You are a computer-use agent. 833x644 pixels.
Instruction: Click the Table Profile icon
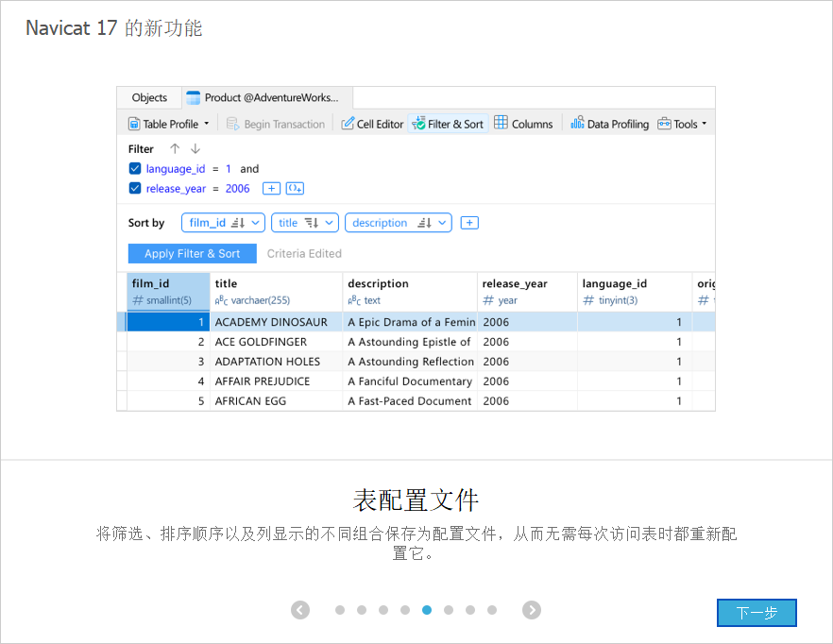134,125
